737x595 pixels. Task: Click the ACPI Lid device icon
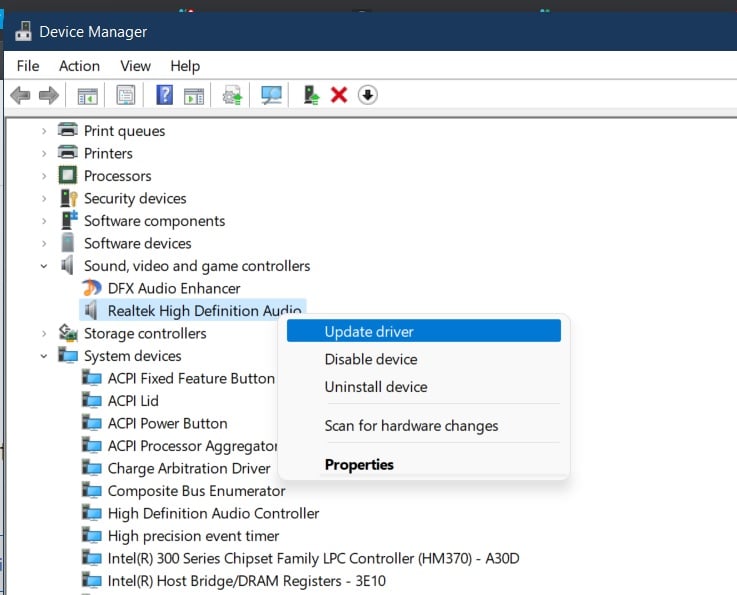(92, 400)
